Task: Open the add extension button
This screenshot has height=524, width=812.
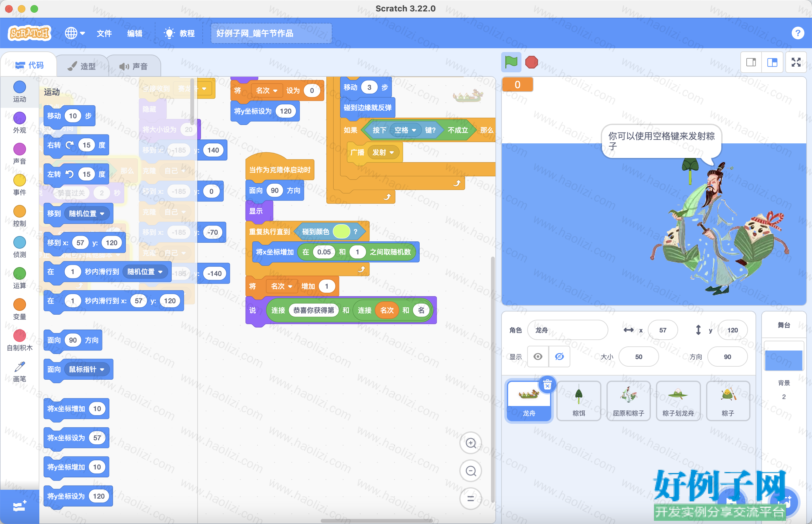Action: point(19,506)
